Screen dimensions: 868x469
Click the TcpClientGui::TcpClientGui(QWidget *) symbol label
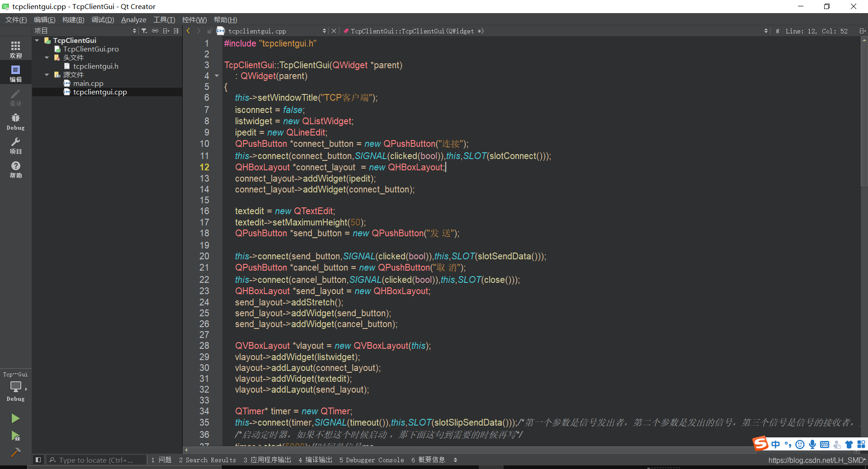tap(417, 31)
